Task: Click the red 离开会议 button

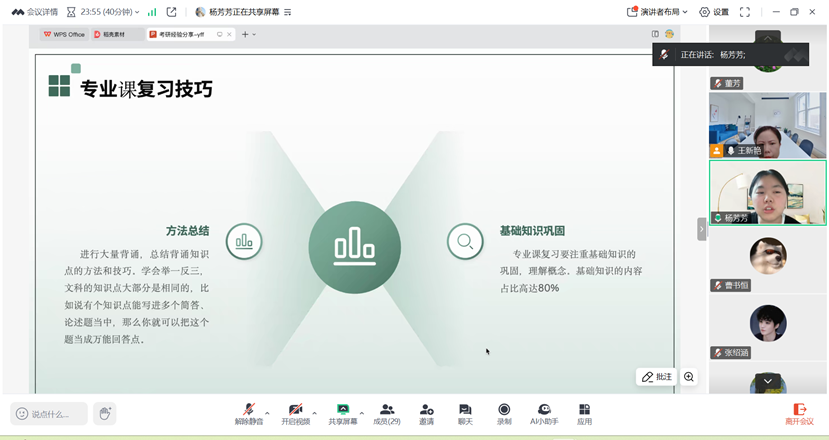Action: (x=799, y=414)
